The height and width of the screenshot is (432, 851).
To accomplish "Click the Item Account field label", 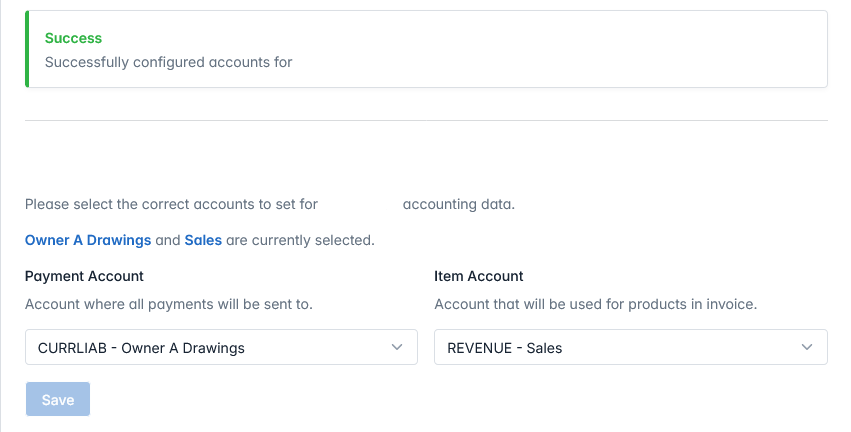I will point(478,276).
